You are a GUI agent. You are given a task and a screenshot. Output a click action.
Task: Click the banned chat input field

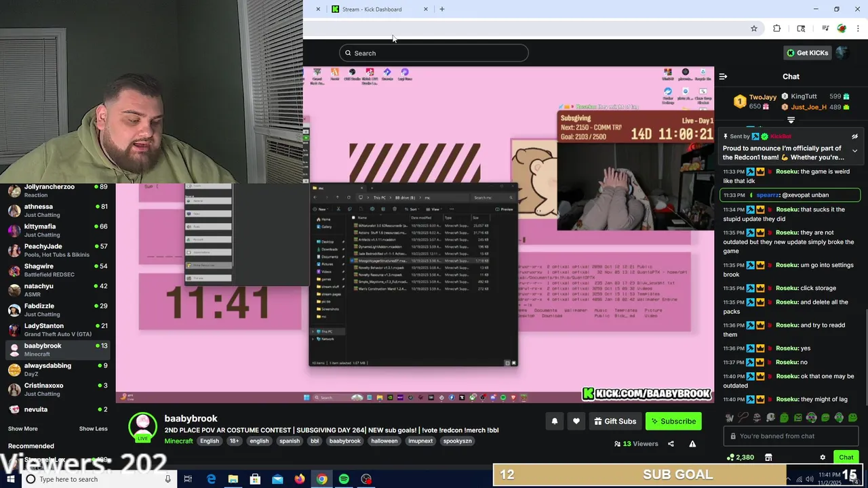pyautogui.click(x=791, y=436)
